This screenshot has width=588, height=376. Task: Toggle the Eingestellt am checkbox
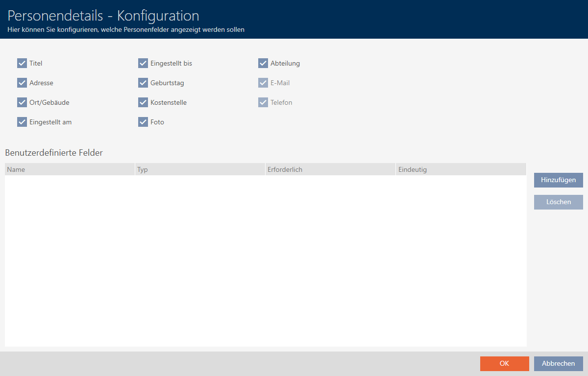[22, 122]
